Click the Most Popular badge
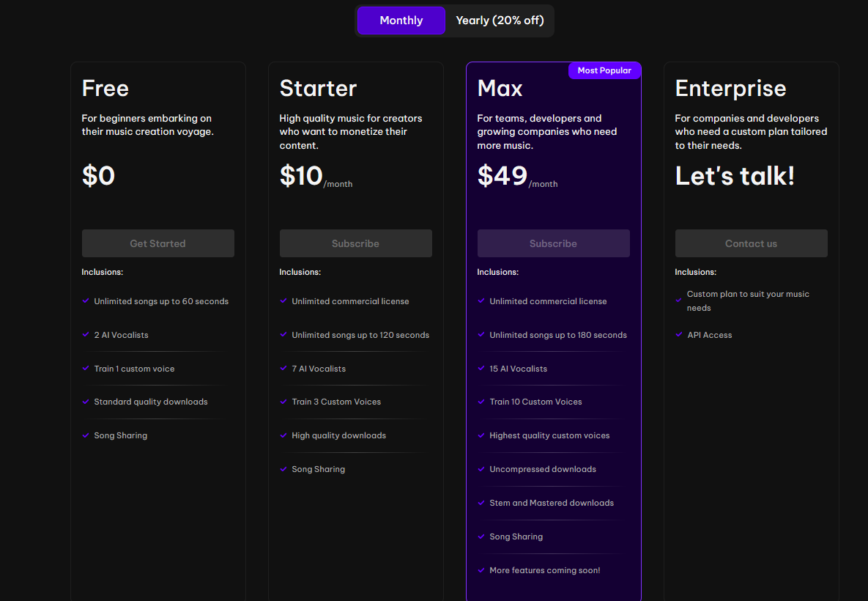Viewport: 868px width, 601px height. [x=604, y=70]
